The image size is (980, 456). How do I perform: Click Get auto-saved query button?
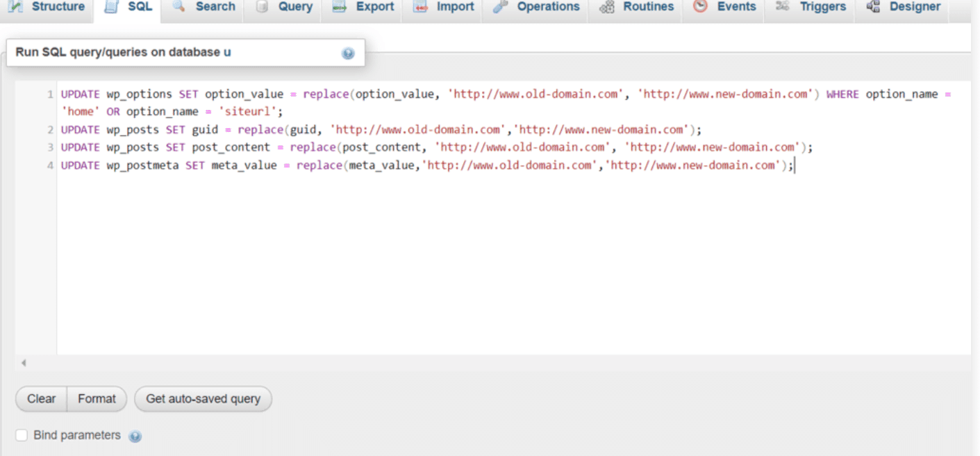(x=203, y=399)
